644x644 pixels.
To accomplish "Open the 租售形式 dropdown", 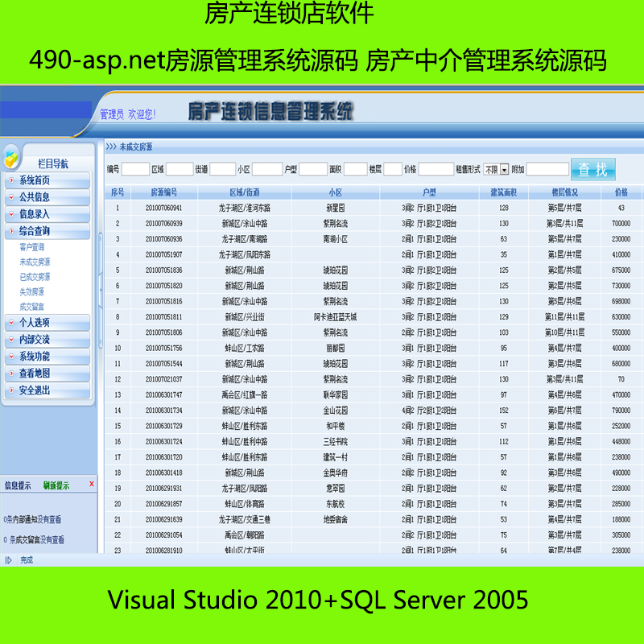I will (496, 169).
